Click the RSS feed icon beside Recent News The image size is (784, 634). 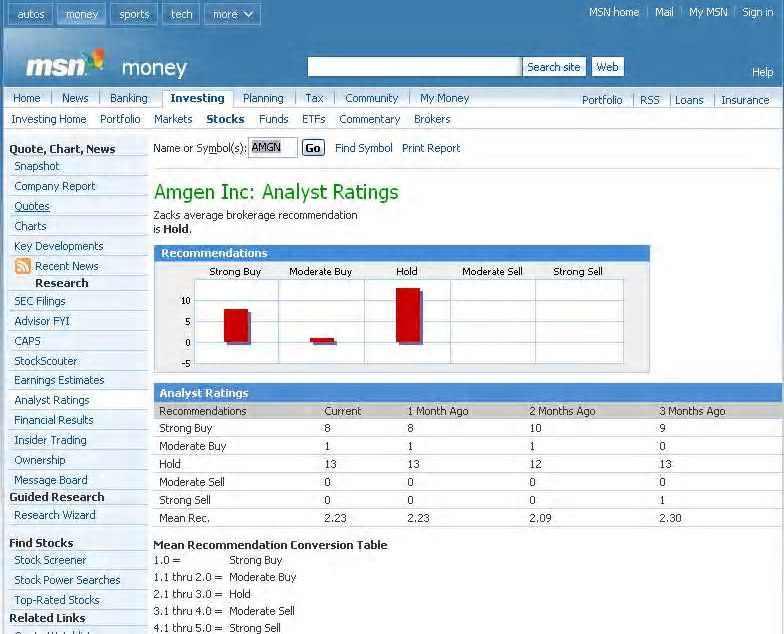click(x=22, y=266)
